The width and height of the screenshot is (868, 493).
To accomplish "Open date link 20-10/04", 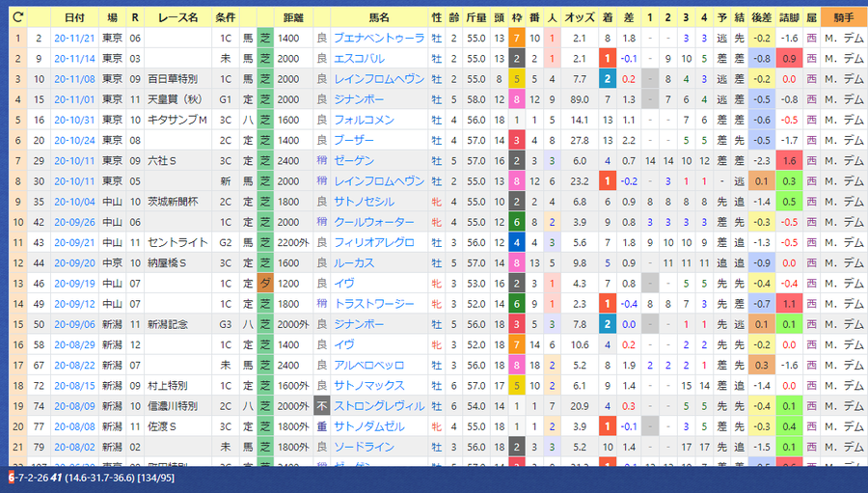I will [74, 202].
